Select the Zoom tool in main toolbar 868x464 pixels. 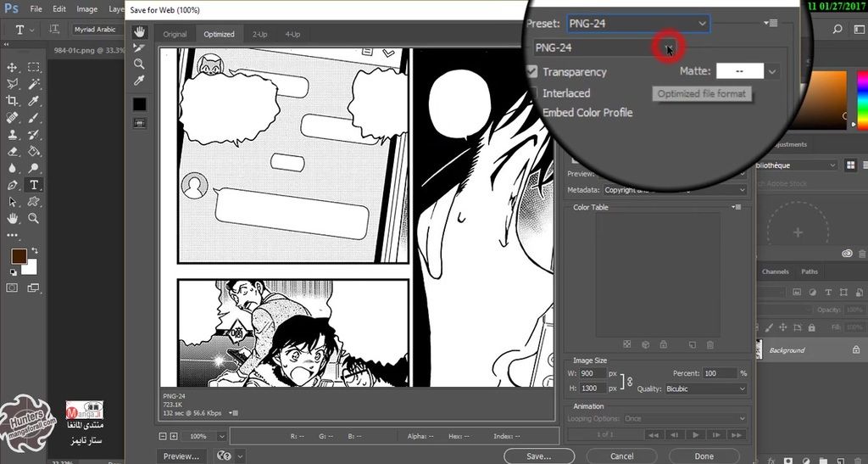[34, 218]
